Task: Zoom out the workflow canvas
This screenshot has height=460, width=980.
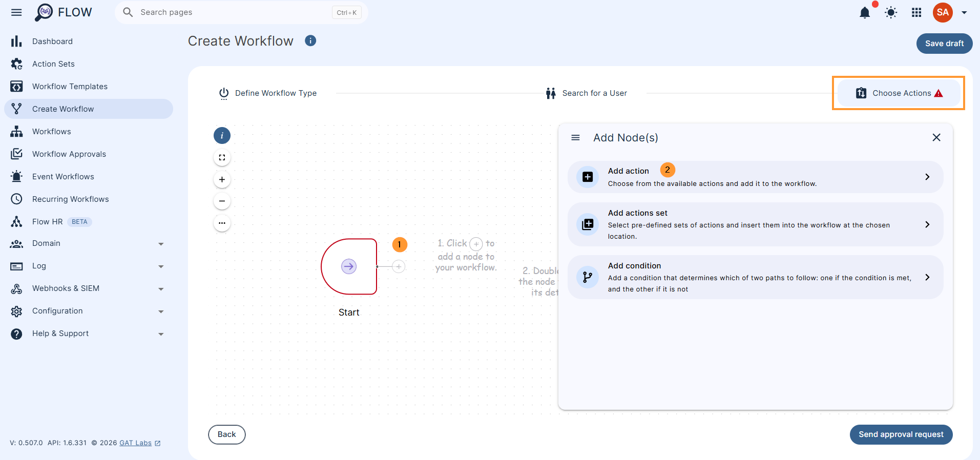Action: 222,201
